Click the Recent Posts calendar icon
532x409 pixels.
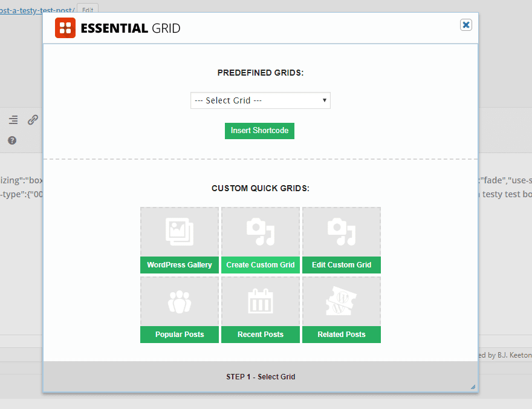[260, 301]
